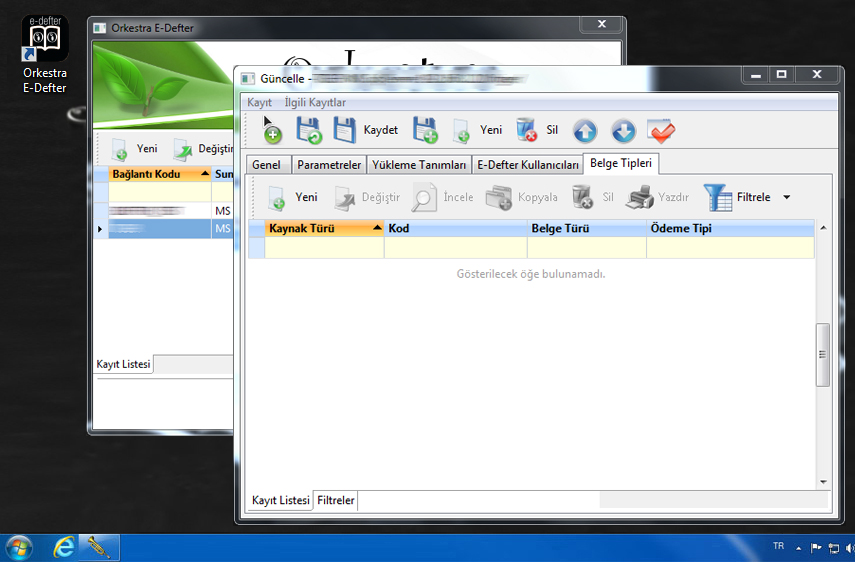The height and width of the screenshot is (562, 855).
Task: Switch to the Genel tab
Action: coord(267,165)
